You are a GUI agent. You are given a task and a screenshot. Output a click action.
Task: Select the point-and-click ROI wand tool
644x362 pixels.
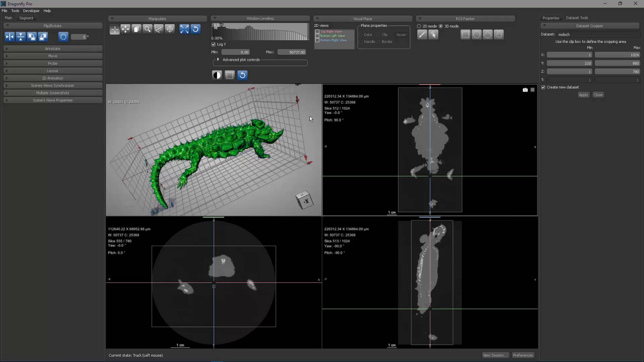pyautogui.click(x=433, y=34)
